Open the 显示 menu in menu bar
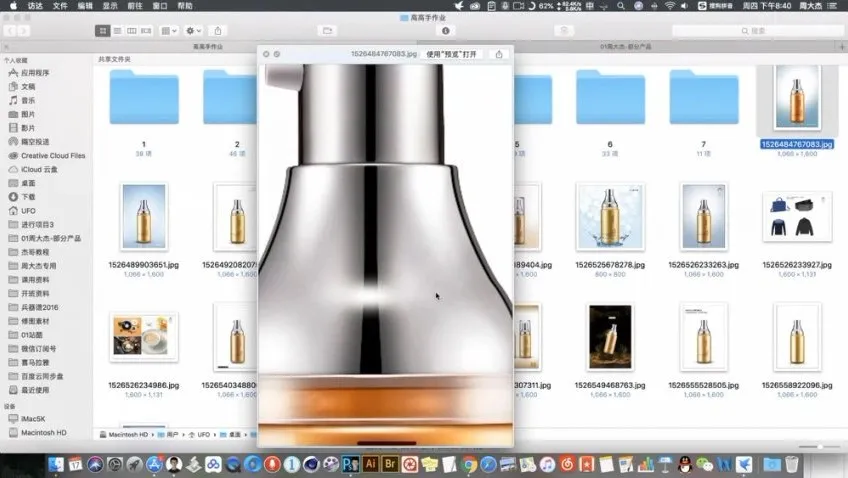Image resolution: width=848 pixels, height=478 pixels. pos(110,6)
